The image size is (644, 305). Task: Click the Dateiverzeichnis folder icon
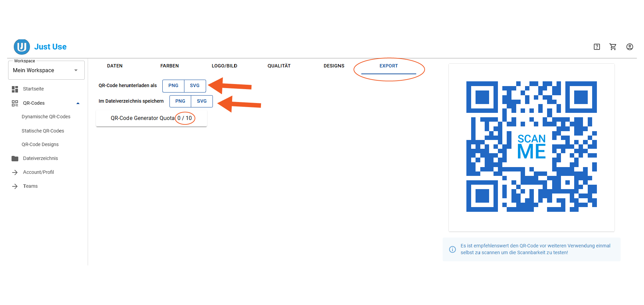click(x=15, y=159)
